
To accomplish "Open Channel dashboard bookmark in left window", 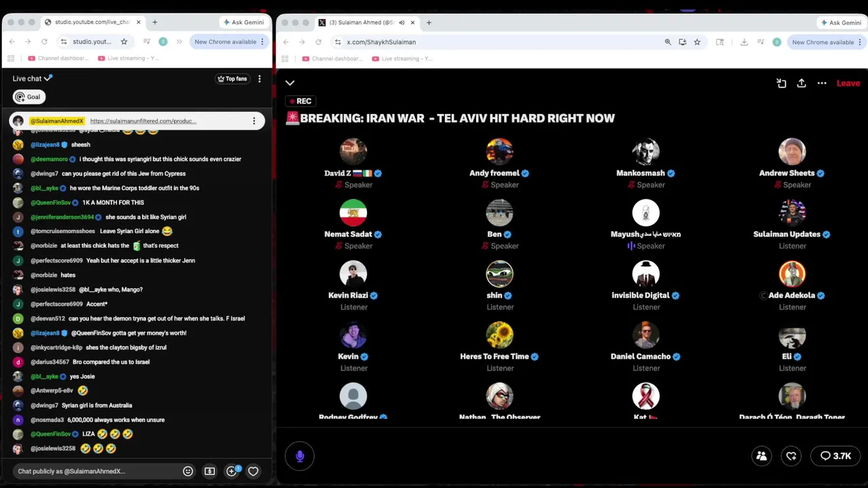I will (x=58, y=58).
